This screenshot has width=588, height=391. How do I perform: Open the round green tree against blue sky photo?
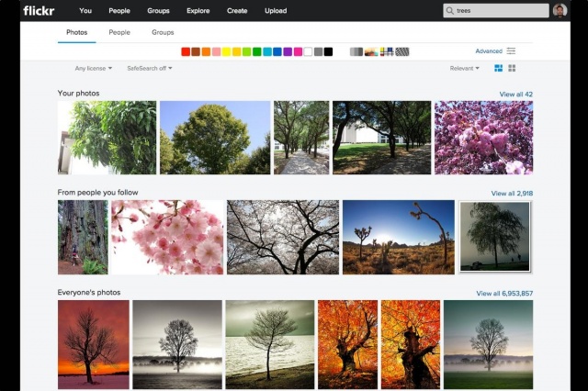click(x=215, y=138)
